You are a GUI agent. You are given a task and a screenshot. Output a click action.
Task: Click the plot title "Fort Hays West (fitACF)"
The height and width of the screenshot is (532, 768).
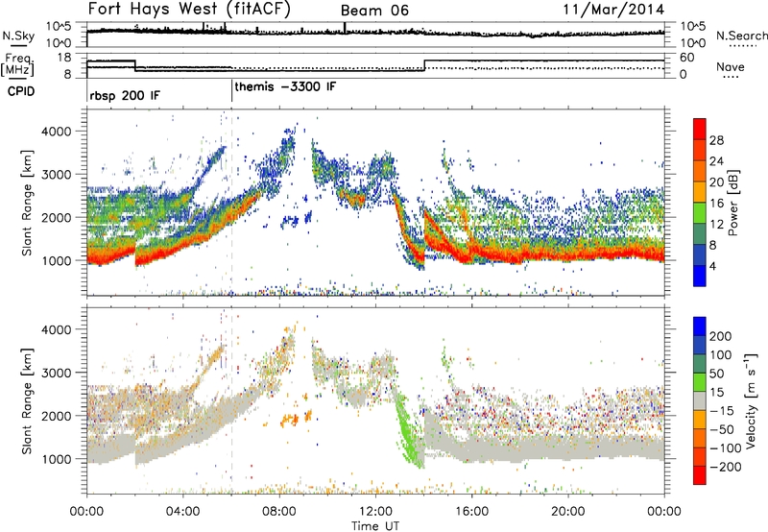pos(189,10)
